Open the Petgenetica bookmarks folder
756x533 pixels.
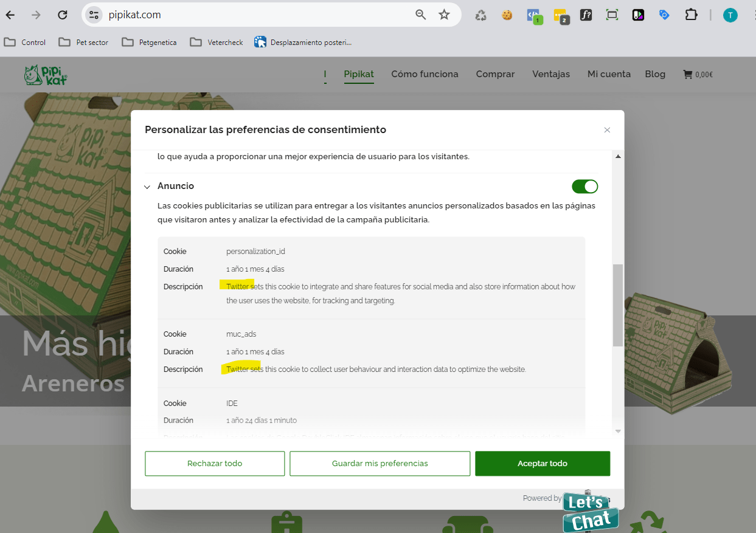149,42
